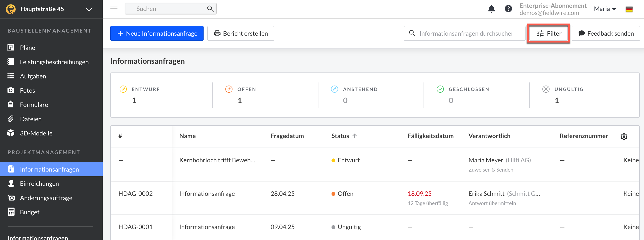
Task: Expand the Hauptstraße 45 project dropdown
Action: (x=89, y=10)
